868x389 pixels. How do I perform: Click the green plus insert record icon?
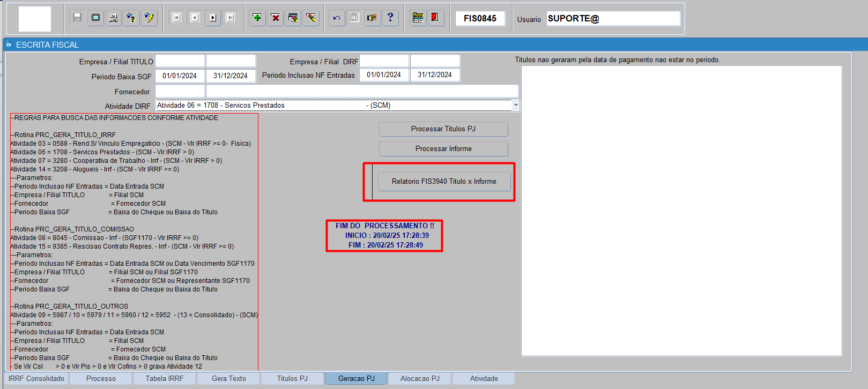[257, 18]
